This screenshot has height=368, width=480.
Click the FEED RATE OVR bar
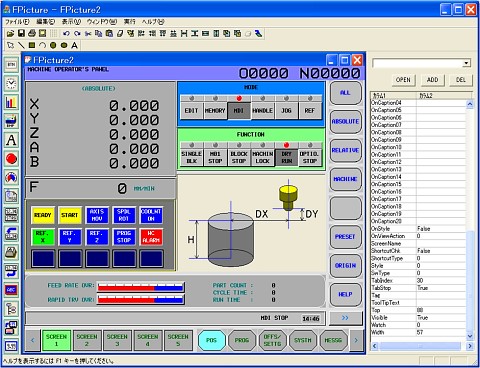pos(141,287)
